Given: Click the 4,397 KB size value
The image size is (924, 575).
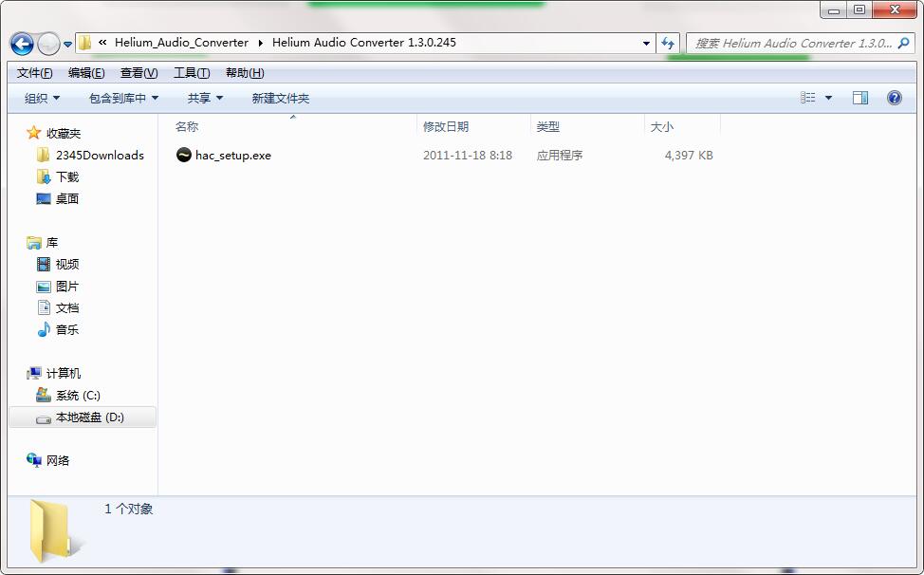Looking at the screenshot, I should point(689,156).
